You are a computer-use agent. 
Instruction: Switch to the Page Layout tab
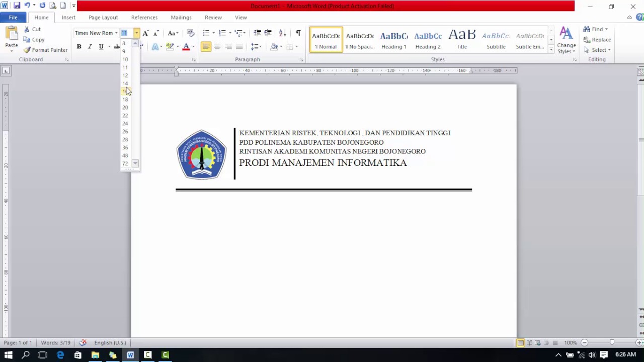coord(103,18)
